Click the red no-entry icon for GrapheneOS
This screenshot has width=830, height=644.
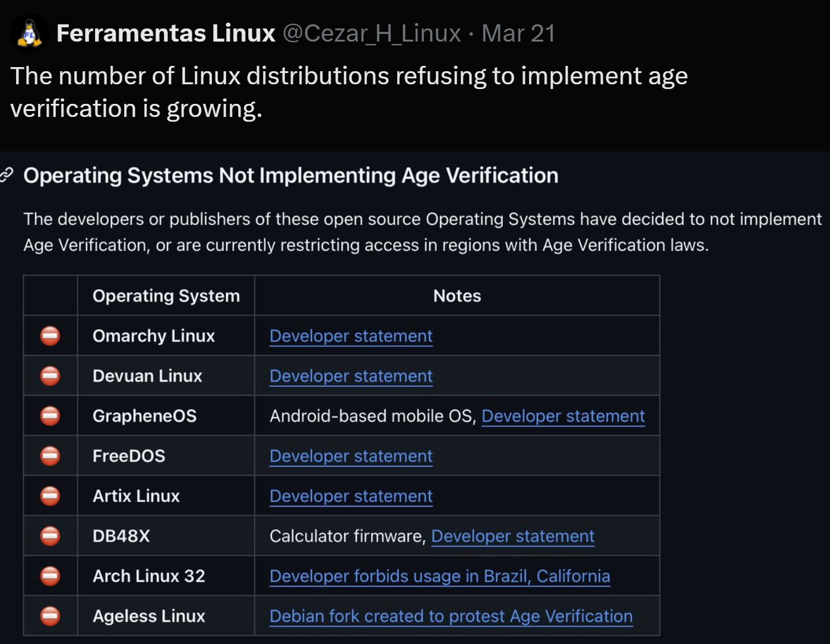[50, 416]
